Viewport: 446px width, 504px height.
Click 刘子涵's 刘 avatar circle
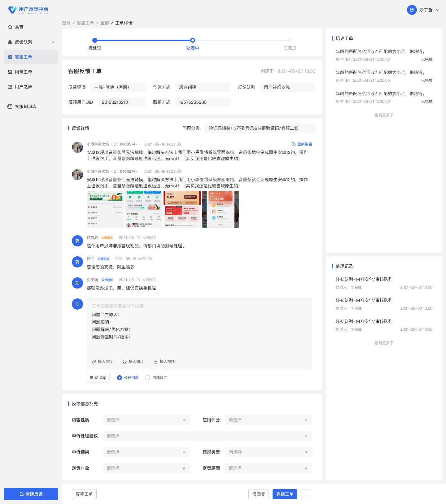77,283
